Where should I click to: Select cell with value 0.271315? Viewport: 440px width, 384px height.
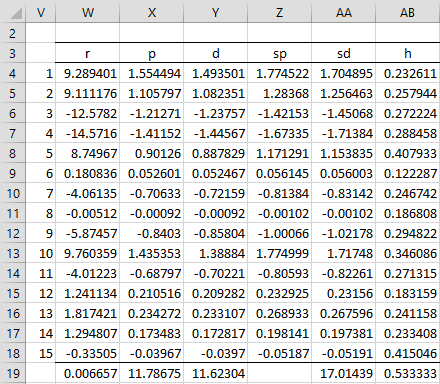(408, 273)
